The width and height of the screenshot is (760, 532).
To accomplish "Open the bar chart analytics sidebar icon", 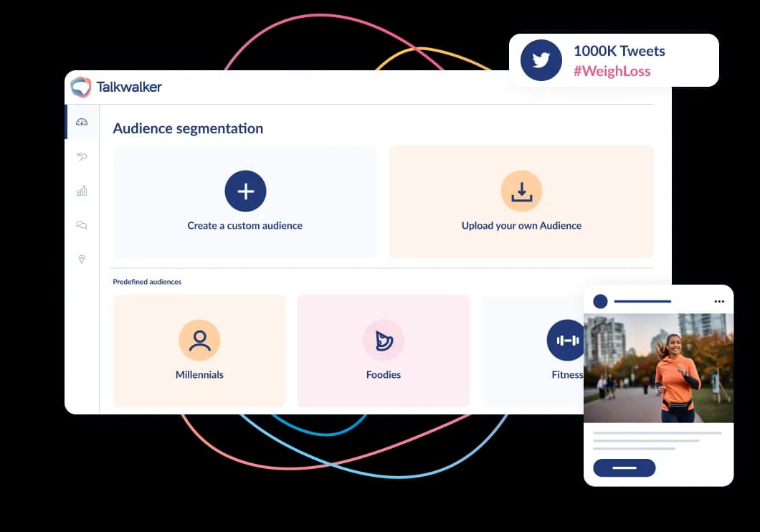I will click(x=82, y=191).
